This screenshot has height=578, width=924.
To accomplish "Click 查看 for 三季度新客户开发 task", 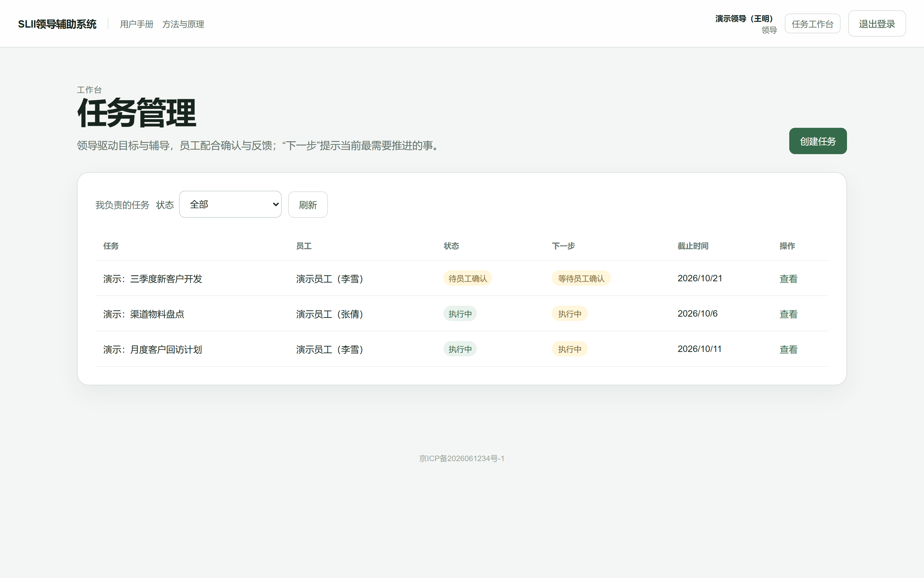I will (x=789, y=279).
